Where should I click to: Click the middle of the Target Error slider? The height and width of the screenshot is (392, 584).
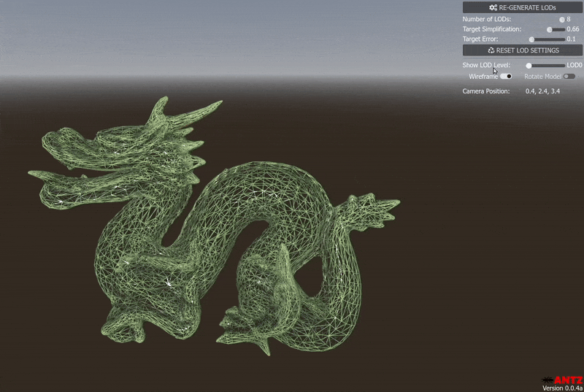point(547,39)
